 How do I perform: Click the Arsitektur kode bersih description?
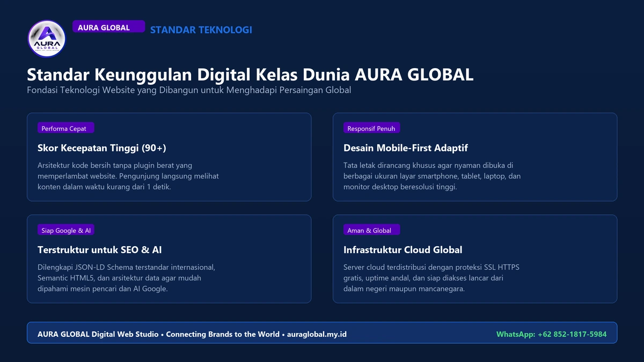(x=128, y=176)
